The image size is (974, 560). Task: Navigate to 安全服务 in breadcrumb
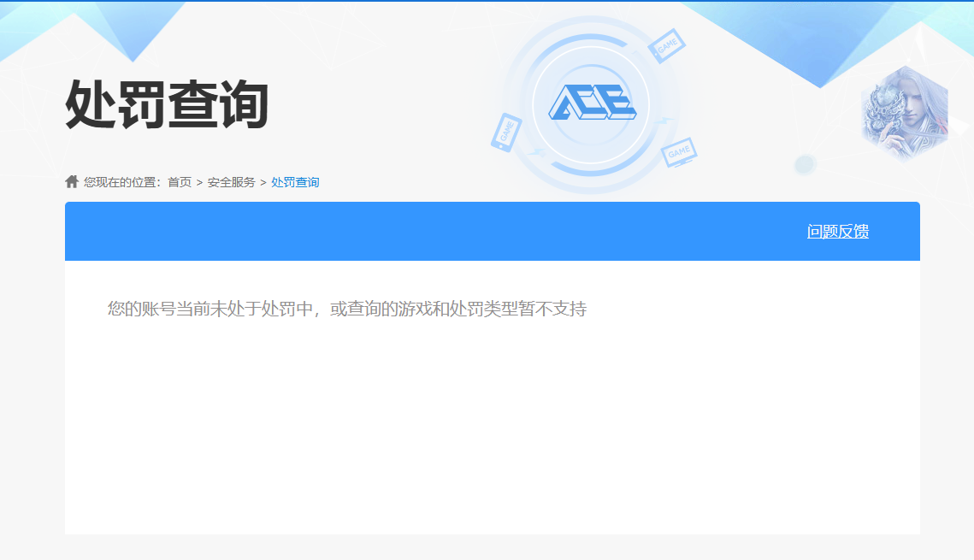pos(231,182)
